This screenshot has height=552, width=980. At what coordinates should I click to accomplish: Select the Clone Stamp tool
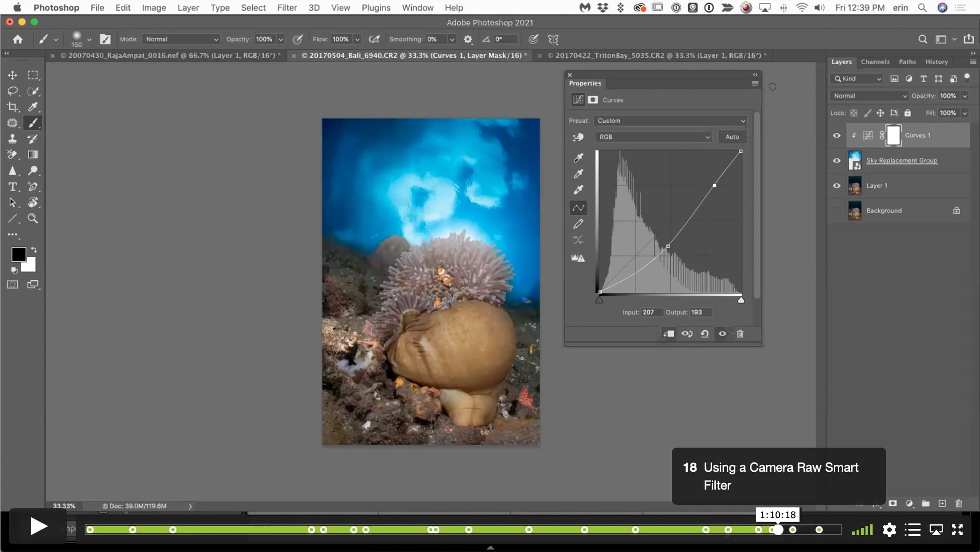12,139
